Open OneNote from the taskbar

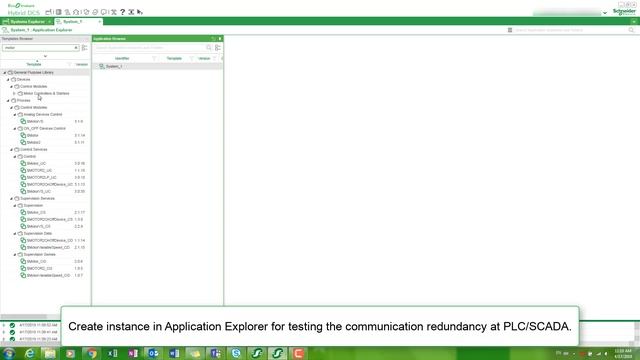coord(133,353)
